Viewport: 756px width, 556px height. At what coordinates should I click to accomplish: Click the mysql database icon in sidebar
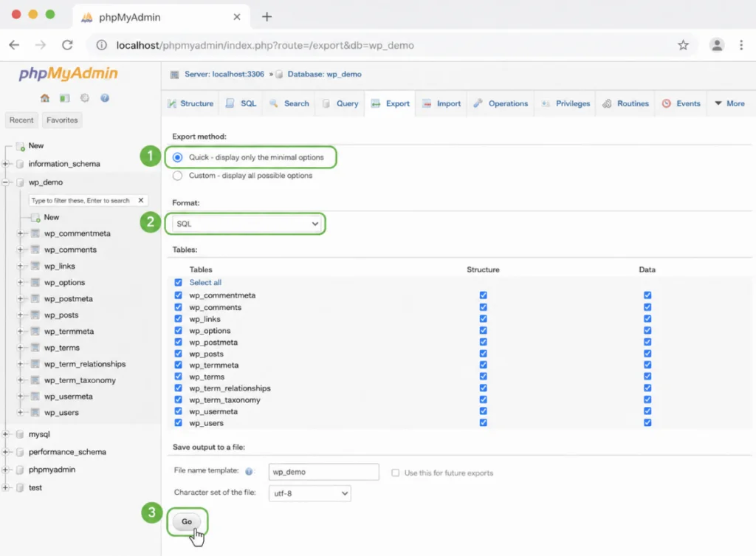tap(20, 434)
